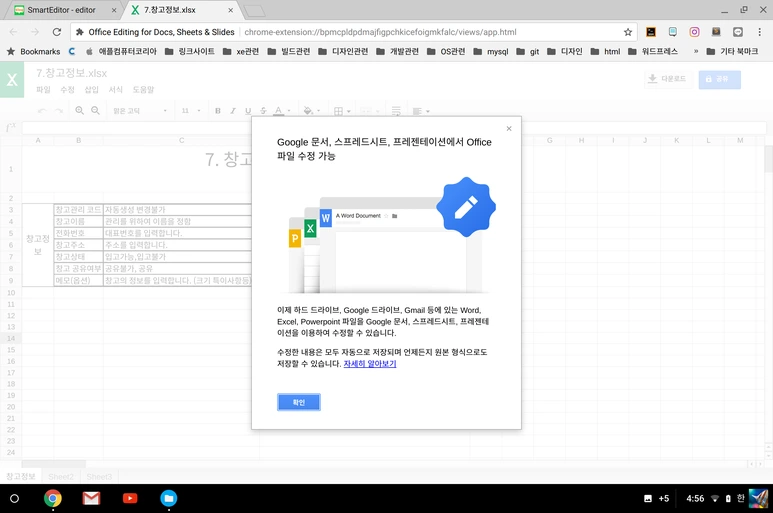This screenshot has height=513, width=773.
Task: Click the zoom out magnifier icon
Action: coord(96,111)
